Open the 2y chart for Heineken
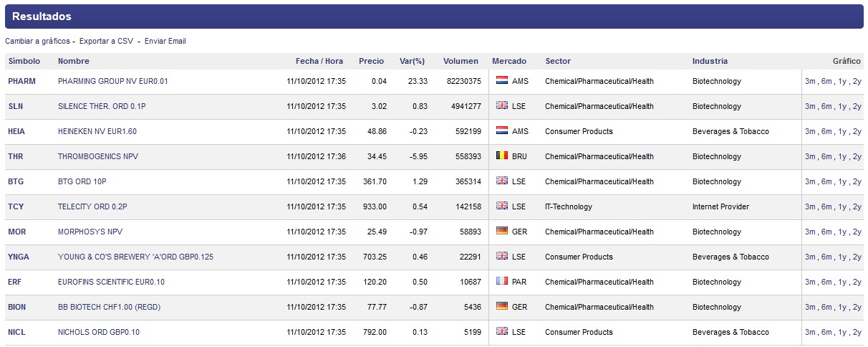The width and height of the screenshot is (868, 347). point(857,132)
